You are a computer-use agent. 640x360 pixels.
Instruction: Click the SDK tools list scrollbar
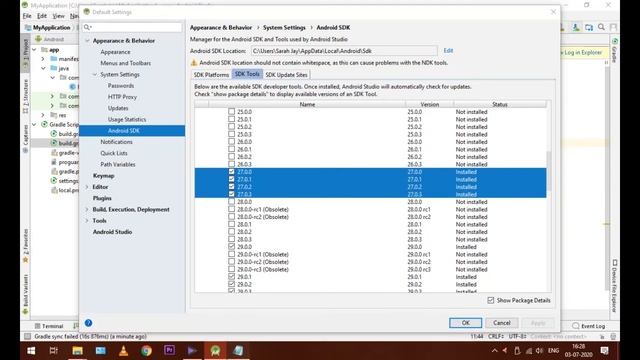click(549, 171)
